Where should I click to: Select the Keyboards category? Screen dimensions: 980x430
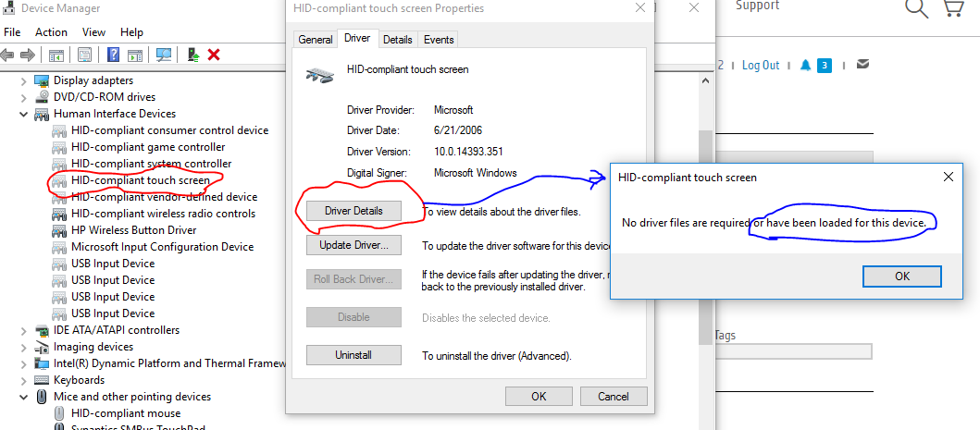coord(79,380)
